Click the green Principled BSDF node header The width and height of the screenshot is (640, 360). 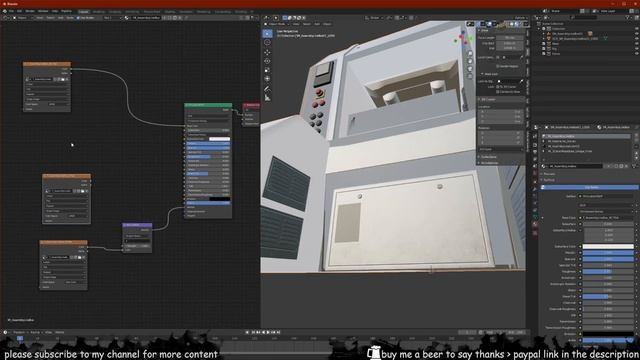(208, 105)
